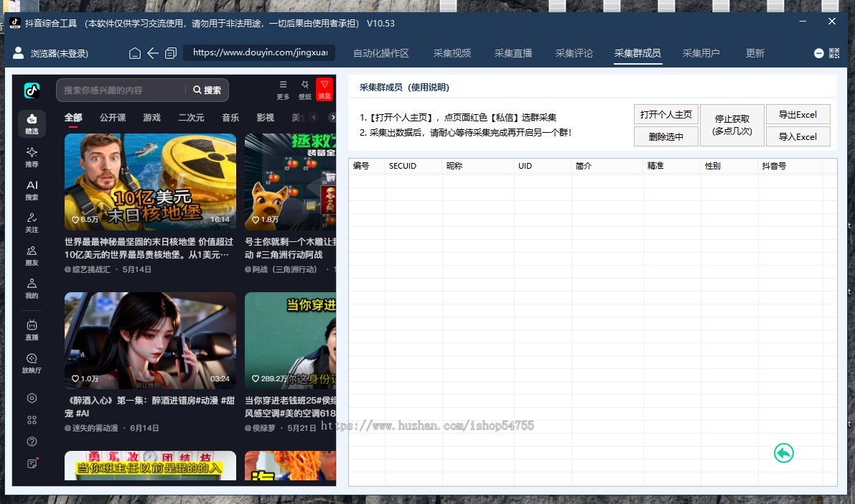Viewport: 855px width, 504px height.
Task: Open 精选 in Douyin sidebar
Action: pos(32,123)
